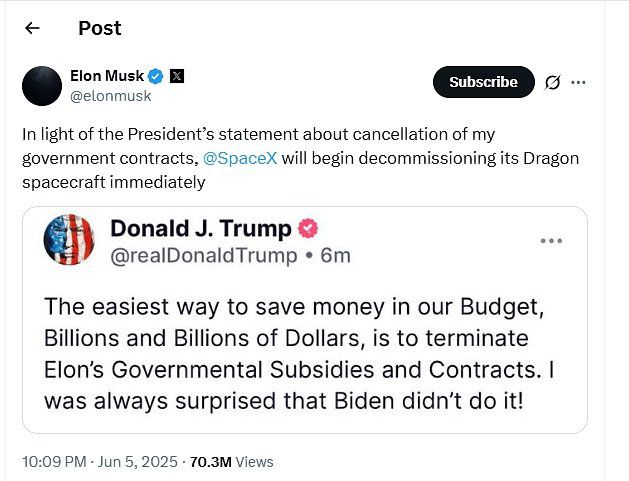Click the Post page heading
Image resolution: width=629 pixels, height=481 pixels.
coord(100,28)
